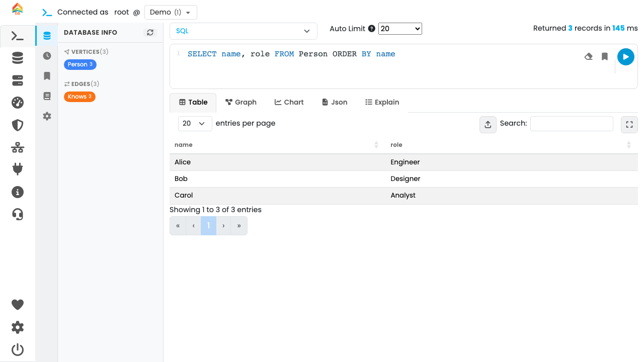Clear the query editor with eraser icon
The height and width of the screenshot is (362, 644).
tap(589, 57)
